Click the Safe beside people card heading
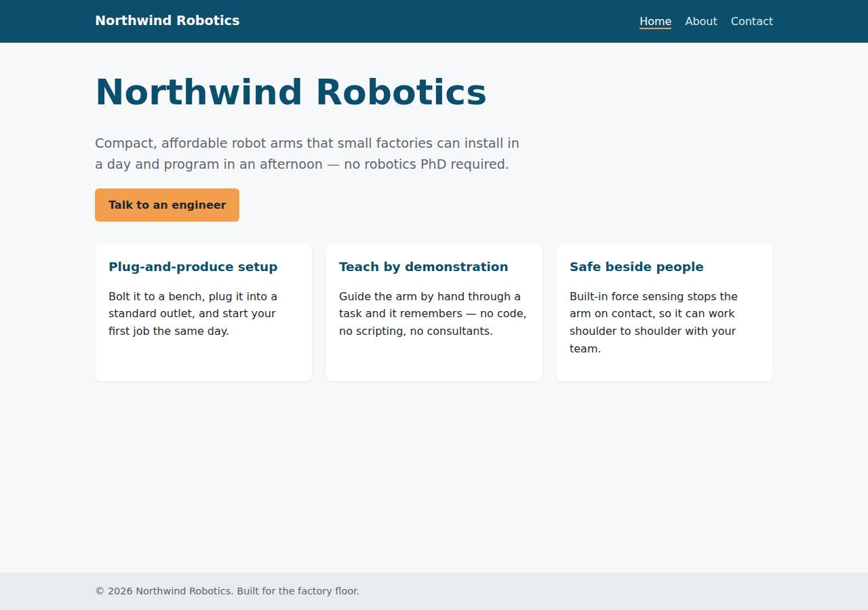The image size is (868, 610). tap(636, 266)
